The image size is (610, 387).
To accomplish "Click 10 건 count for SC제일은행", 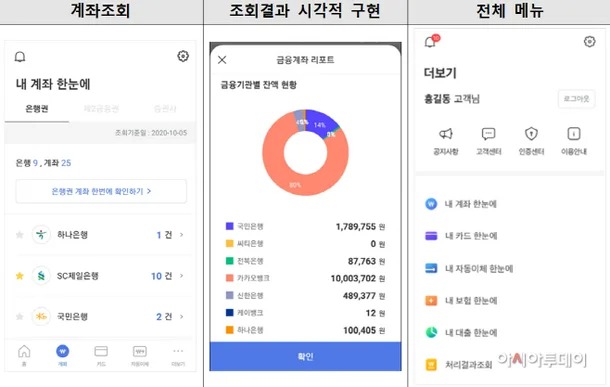I will (161, 276).
